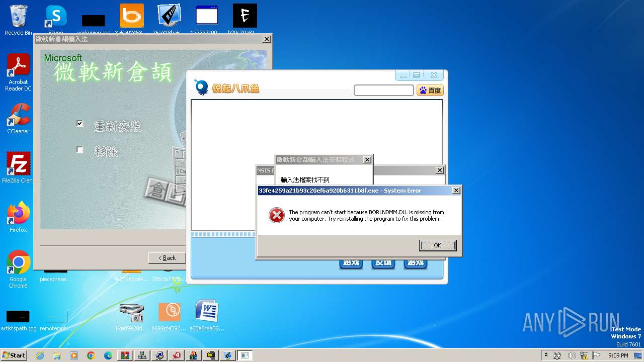This screenshot has height=362, width=644.
Task: Open the Google Chrome desktop shortcut
Action: pyautogui.click(x=18, y=269)
